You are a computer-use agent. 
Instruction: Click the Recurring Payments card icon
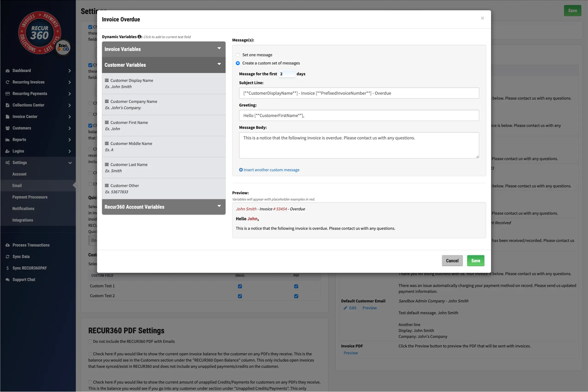(8, 94)
